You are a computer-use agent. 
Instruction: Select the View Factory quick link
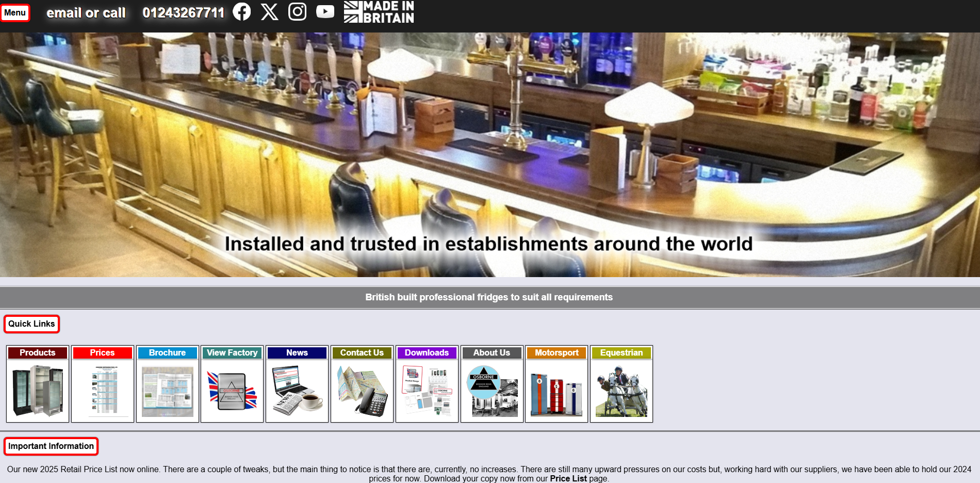click(232, 353)
